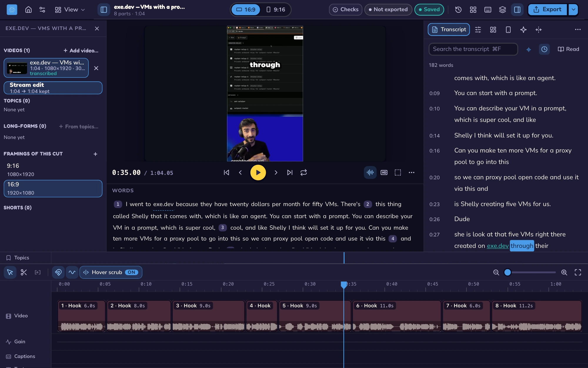
Task: Open the split/center align tab
Action: (539, 29)
